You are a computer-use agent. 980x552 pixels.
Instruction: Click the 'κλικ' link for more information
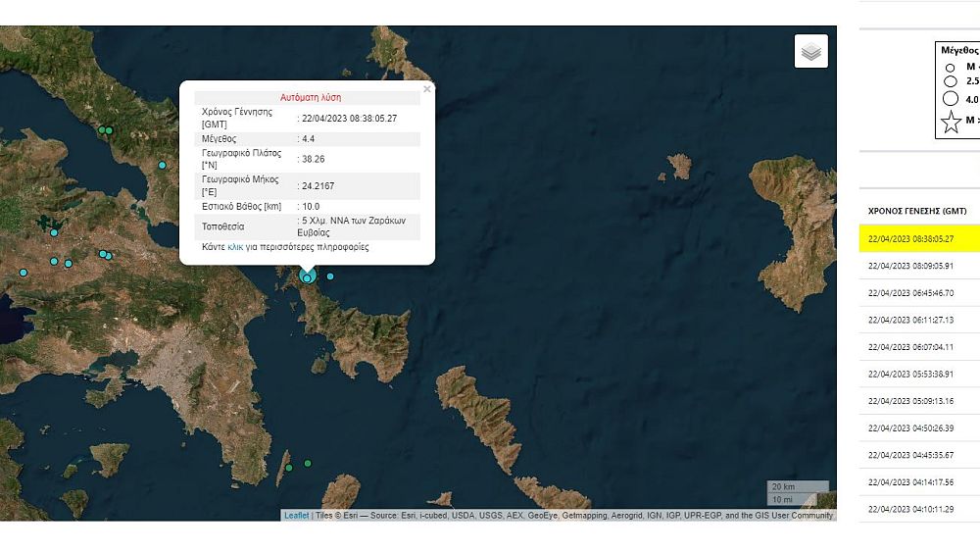[x=235, y=247]
